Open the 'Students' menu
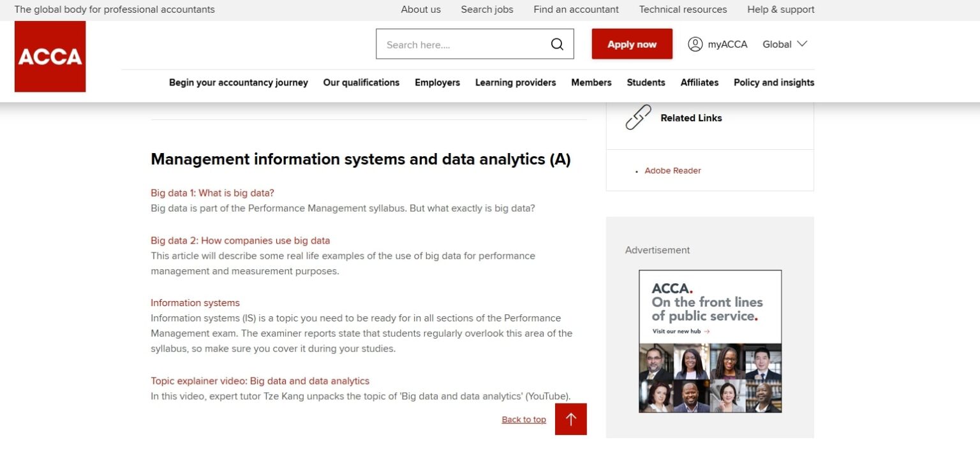 (x=646, y=82)
